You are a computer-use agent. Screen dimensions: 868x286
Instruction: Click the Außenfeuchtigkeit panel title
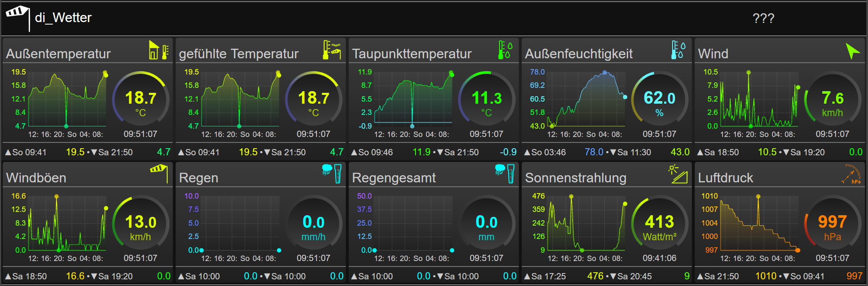[579, 54]
